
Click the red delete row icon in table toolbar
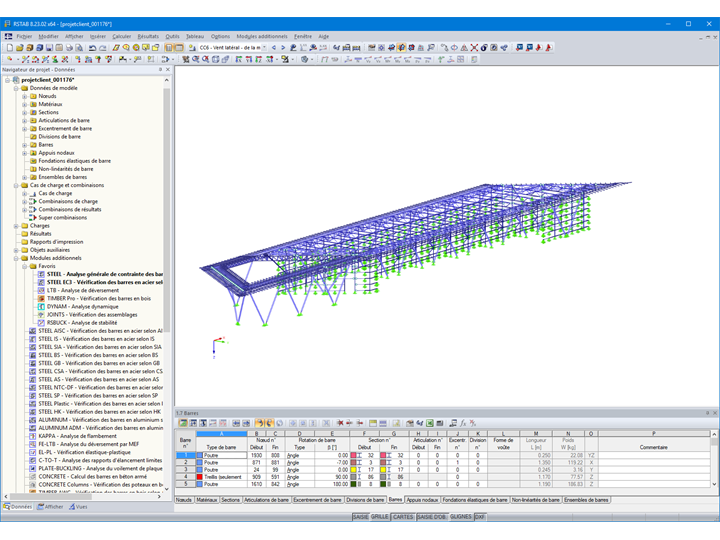(340, 423)
